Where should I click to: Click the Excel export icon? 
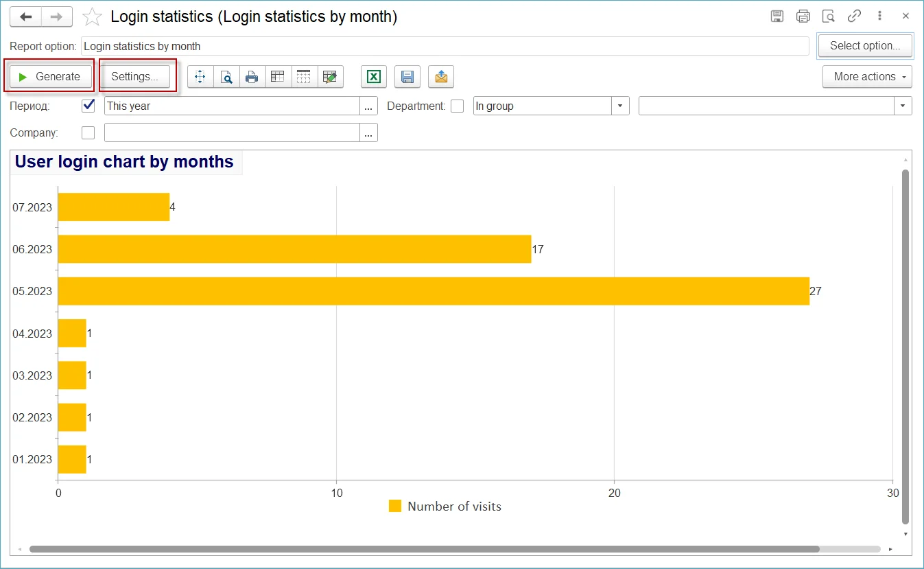pos(373,77)
